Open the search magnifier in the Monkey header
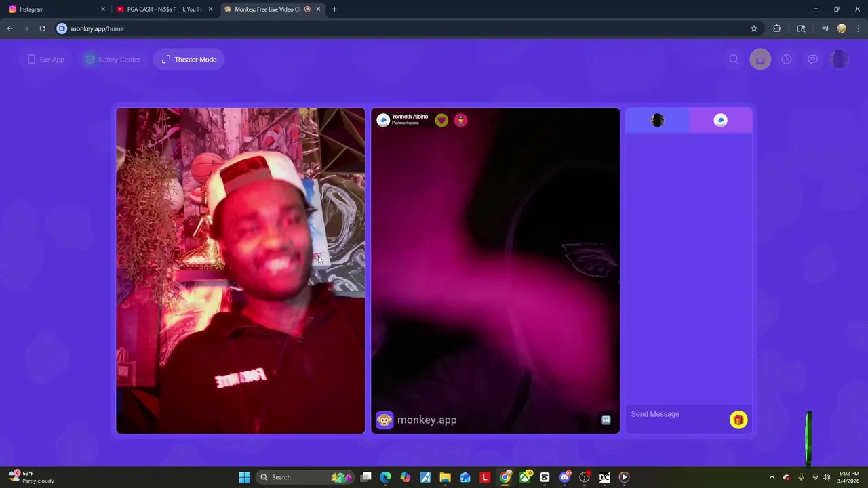Screen dimensions: 868x488 pyautogui.click(x=734, y=60)
